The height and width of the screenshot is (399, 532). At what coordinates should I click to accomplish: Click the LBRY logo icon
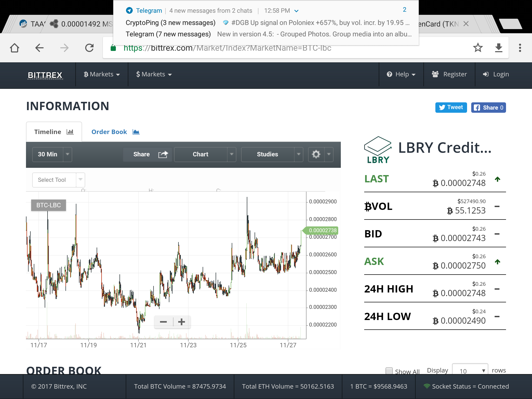[378, 150]
